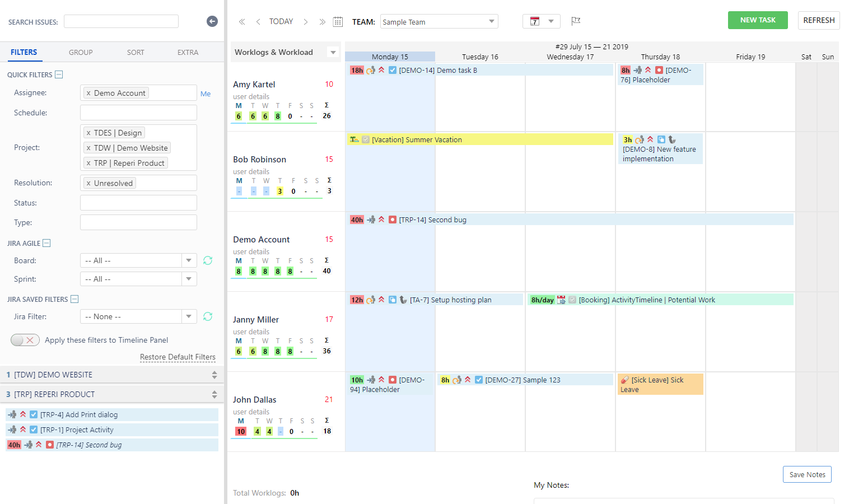This screenshot has height=504, width=849.
Task: Select the yellow Summer Vacation bar
Action: 479,139
